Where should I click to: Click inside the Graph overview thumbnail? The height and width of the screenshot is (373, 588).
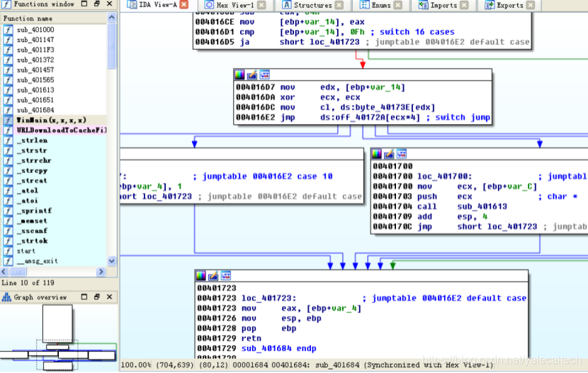pyautogui.click(x=58, y=338)
